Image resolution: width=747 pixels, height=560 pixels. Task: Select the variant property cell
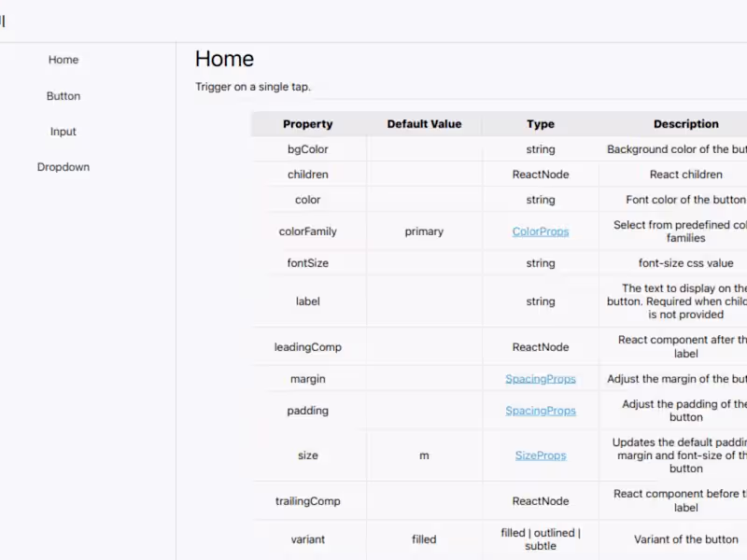pyautogui.click(x=308, y=539)
